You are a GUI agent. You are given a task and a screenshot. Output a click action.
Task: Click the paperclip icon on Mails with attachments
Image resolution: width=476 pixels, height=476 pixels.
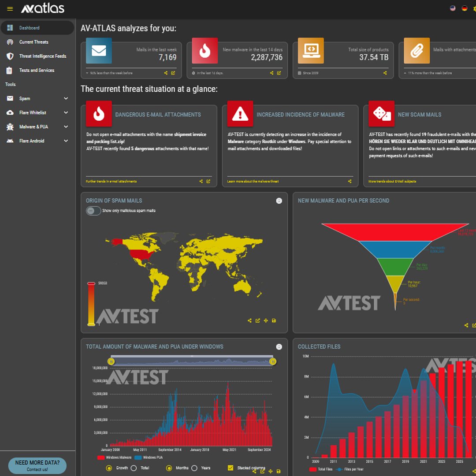pos(416,50)
